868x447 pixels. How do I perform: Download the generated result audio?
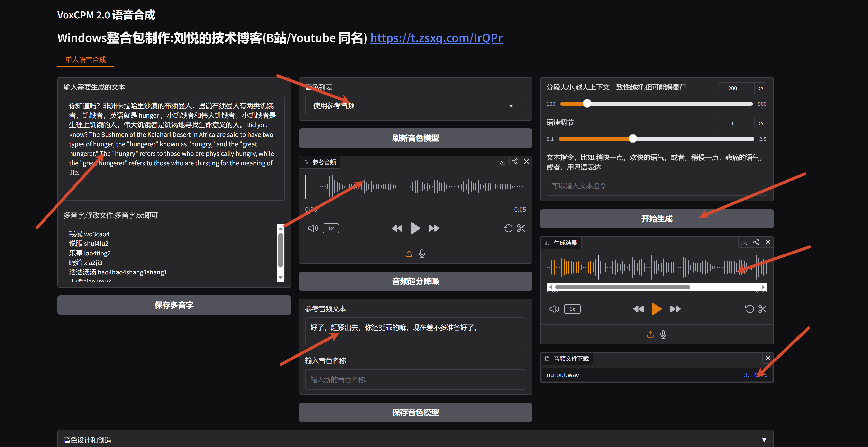(x=744, y=242)
